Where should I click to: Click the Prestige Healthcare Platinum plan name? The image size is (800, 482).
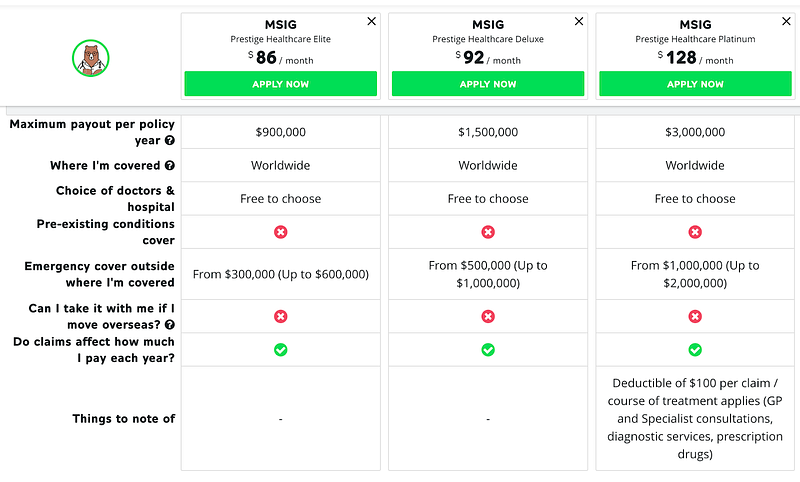pyautogui.click(x=695, y=39)
